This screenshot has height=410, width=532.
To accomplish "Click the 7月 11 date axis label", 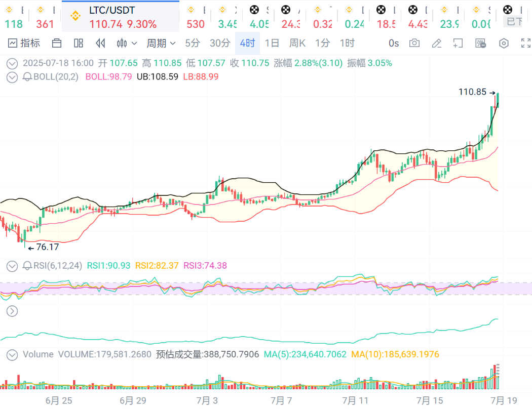I will tap(355, 401).
